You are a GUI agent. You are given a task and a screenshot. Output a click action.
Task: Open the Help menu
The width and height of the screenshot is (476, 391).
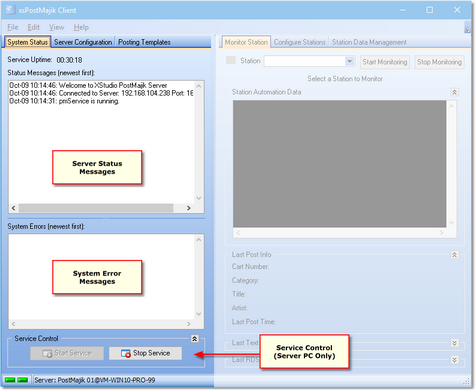pos(81,27)
